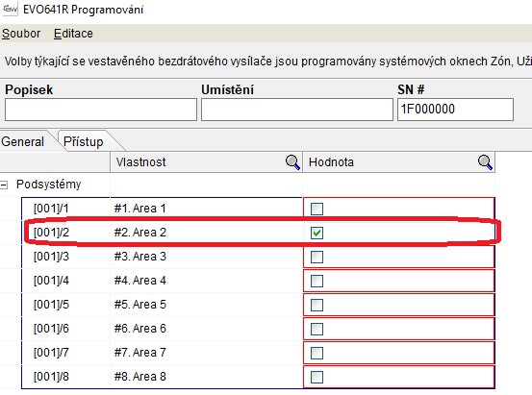Enable Area 1 checkbox
Screen dimensions: 532x395
317,209
